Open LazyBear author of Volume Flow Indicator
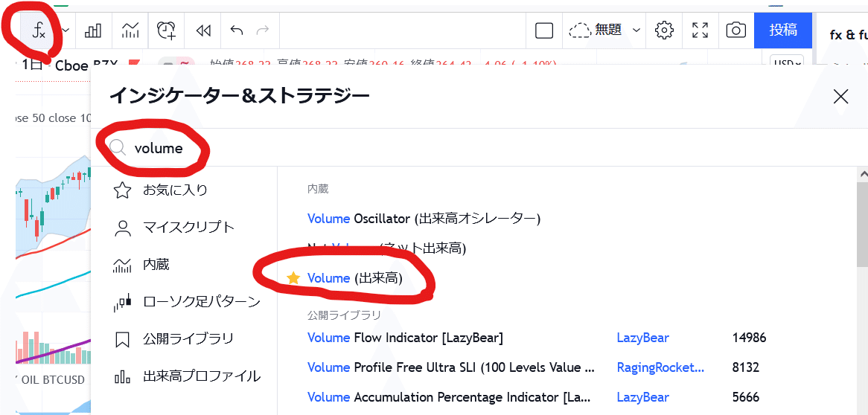This screenshot has width=868, height=415. point(642,338)
